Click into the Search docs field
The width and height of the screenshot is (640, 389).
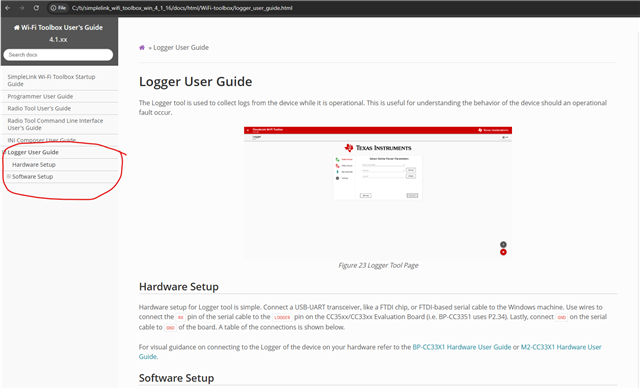(x=58, y=55)
